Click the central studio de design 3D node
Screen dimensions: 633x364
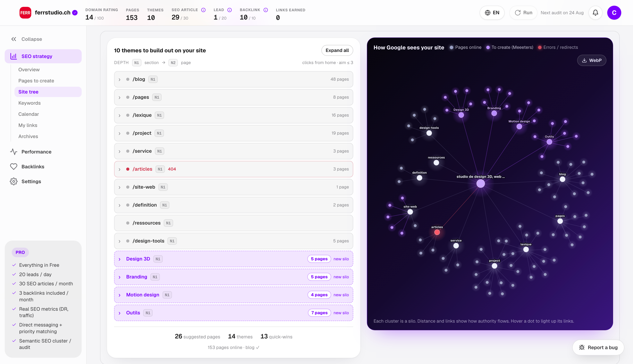[x=480, y=184]
